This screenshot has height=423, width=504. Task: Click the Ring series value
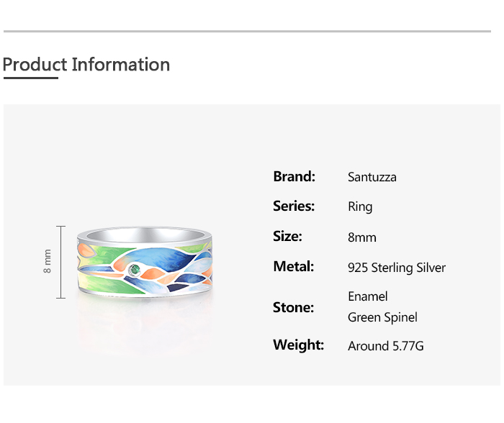coord(360,207)
